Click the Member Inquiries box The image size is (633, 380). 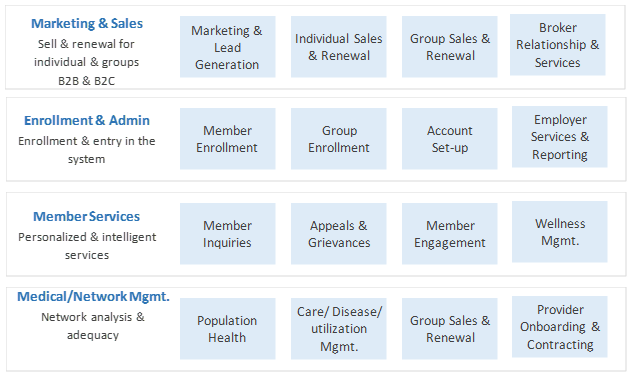pyautogui.click(x=228, y=234)
